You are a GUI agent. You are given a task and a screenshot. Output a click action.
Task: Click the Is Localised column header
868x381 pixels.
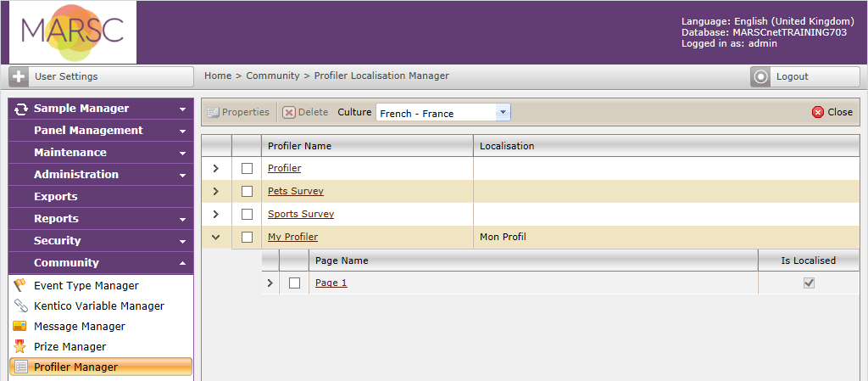click(809, 261)
